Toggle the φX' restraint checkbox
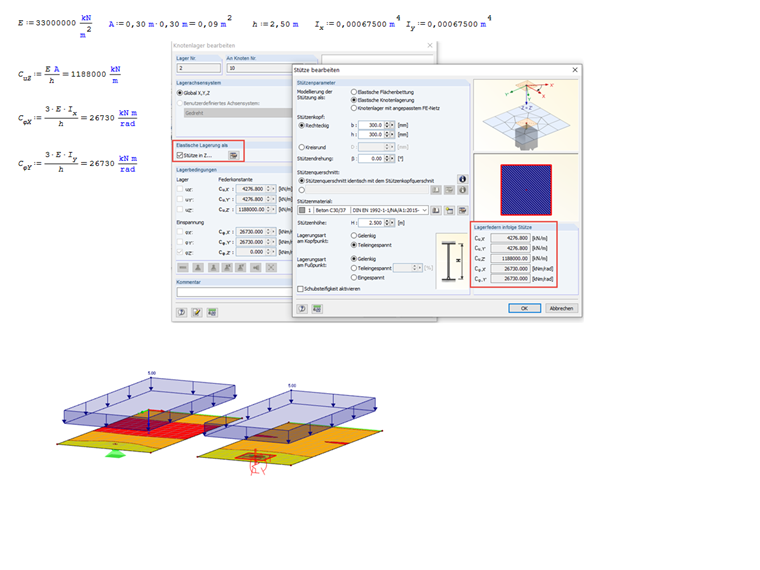This screenshot has width=760, height=570. click(x=180, y=232)
